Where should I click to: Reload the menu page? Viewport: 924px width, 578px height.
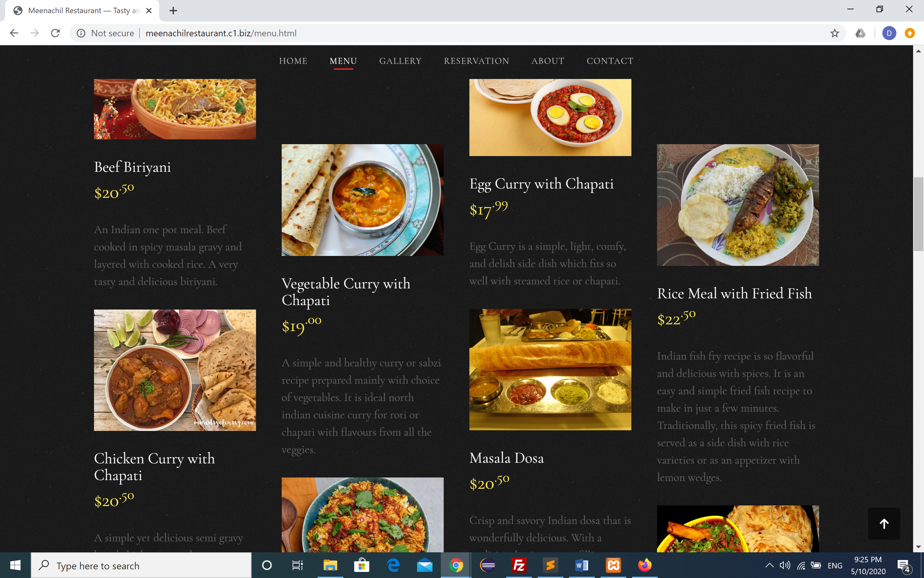(x=56, y=33)
